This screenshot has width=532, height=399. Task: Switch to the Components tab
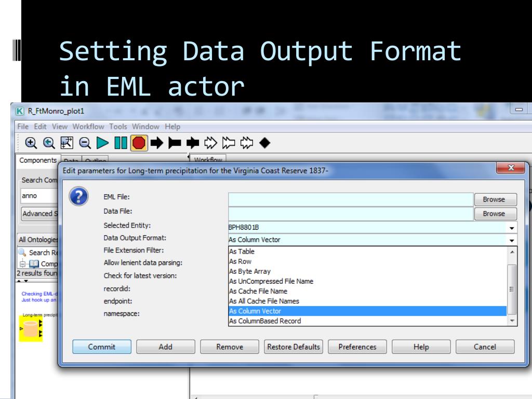tap(38, 160)
